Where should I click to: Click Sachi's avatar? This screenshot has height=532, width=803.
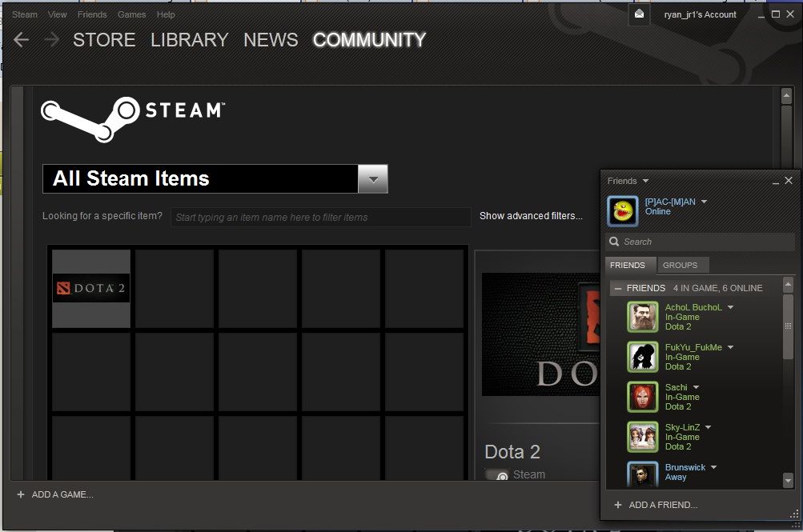point(643,397)
